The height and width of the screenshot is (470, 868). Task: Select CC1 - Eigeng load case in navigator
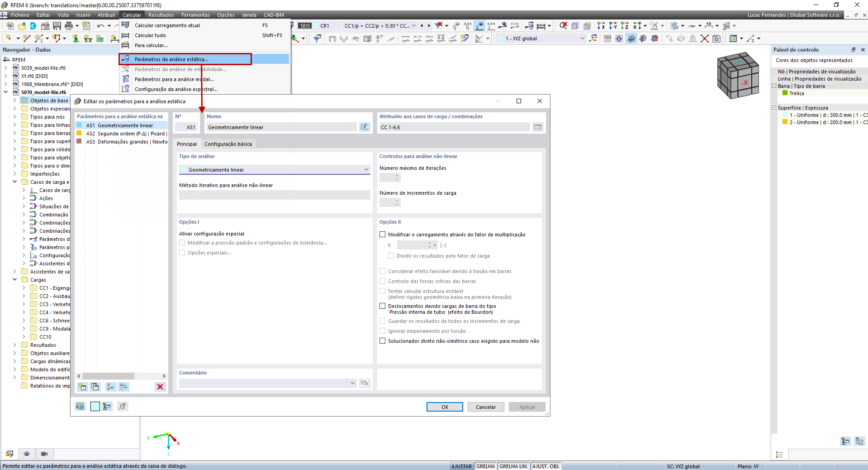(54, 288)
